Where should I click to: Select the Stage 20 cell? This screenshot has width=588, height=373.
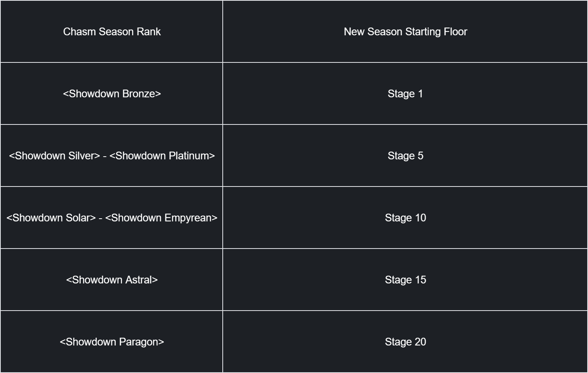405,342
